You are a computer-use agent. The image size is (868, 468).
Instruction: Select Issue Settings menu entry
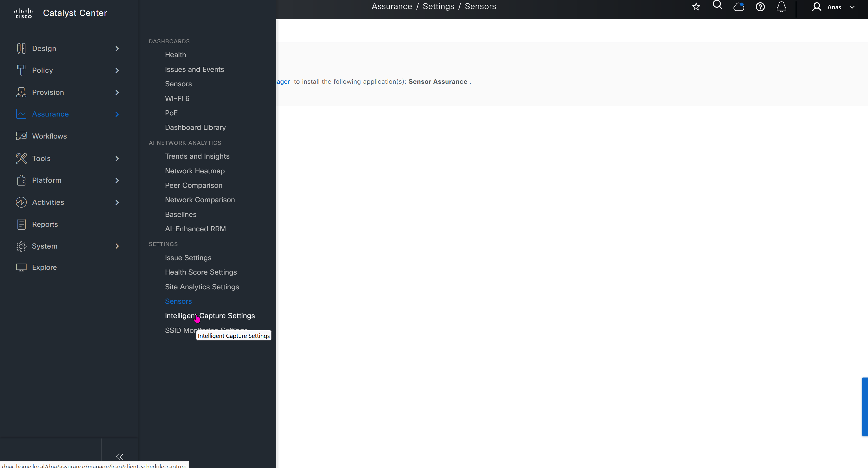pos(188,258)
